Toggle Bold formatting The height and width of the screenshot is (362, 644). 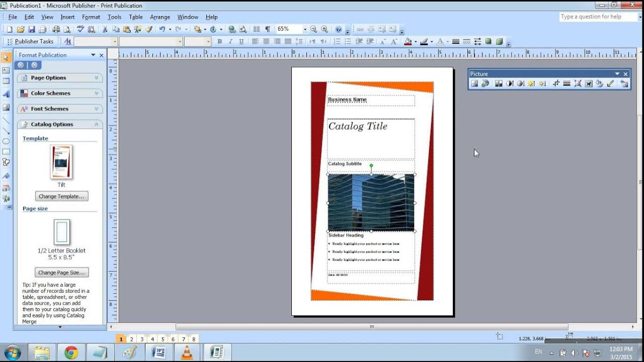(x=219, y=42)
